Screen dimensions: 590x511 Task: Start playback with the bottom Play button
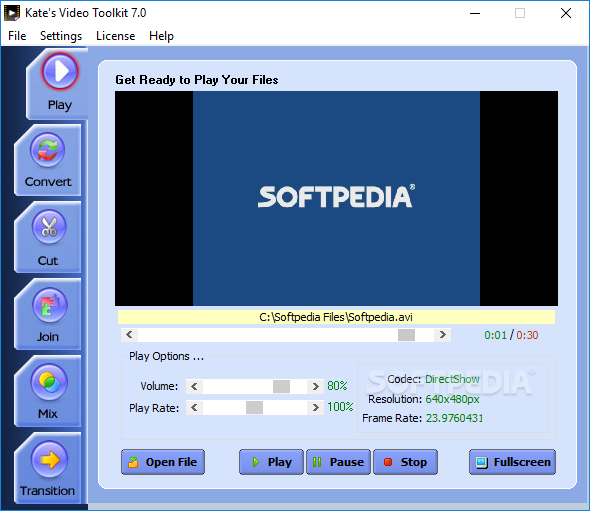coord(271,462)
